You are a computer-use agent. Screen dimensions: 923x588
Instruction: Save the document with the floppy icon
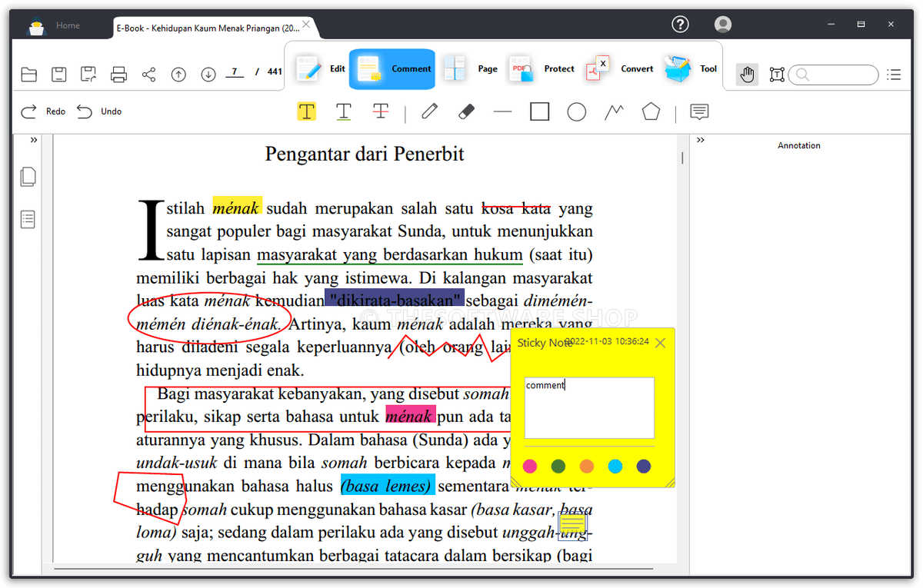[58, 75]
